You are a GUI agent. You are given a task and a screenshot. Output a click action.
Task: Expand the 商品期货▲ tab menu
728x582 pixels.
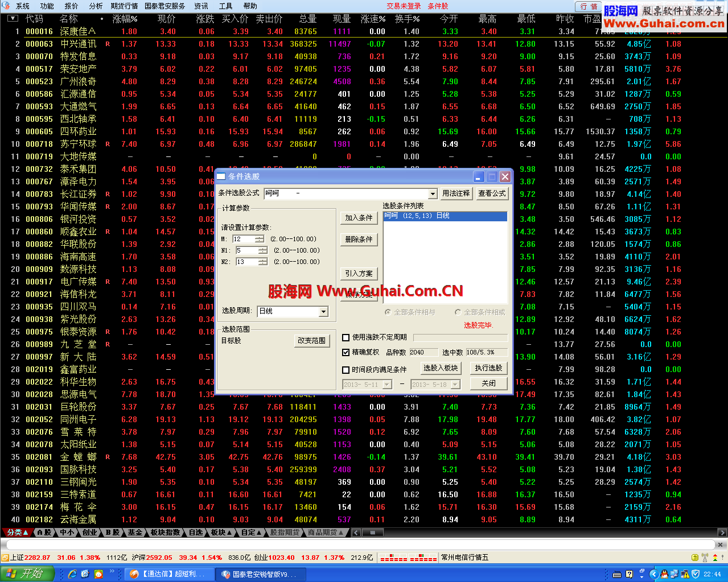coord(326,533)
